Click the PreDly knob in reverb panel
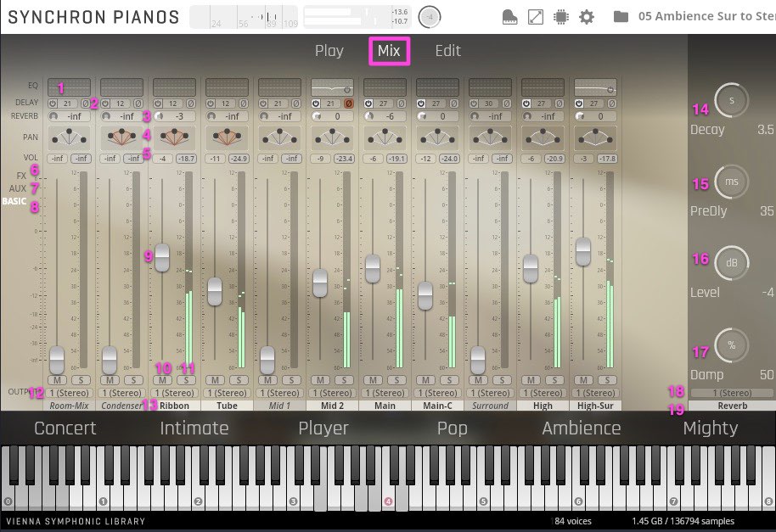The height and width of the screenshot is (532, 776). pyautogui.click(x=732, y=182)
